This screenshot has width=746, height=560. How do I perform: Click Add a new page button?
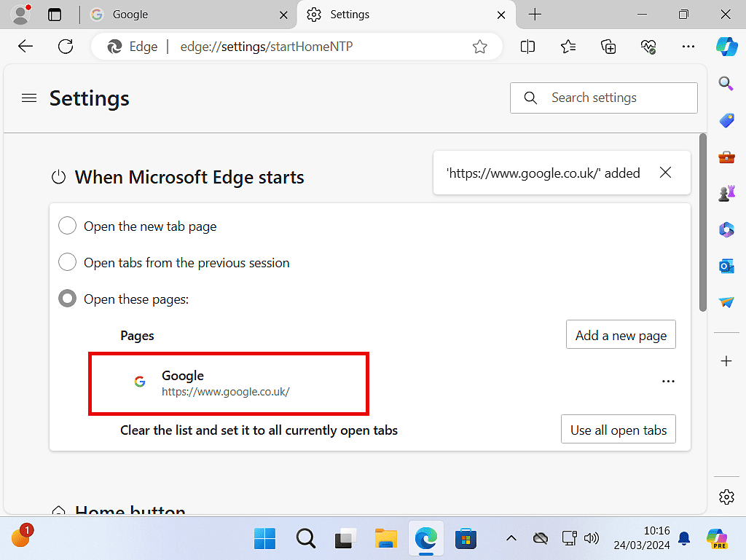click(x=621, y=335)
